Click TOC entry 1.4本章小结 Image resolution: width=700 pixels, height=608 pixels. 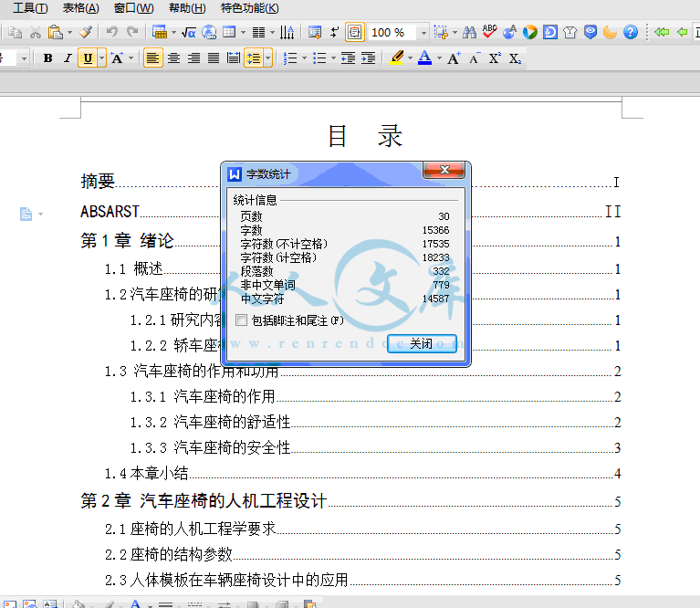(x=362, y=473)
